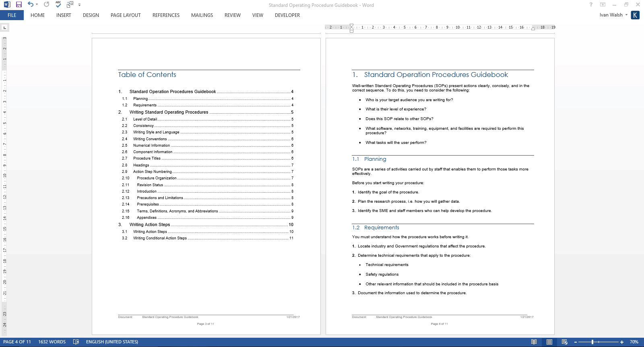Click 'Writing Style and Language' TOC entry
Viewport: 644px width, 347px height.
click(x=156, y=132)
